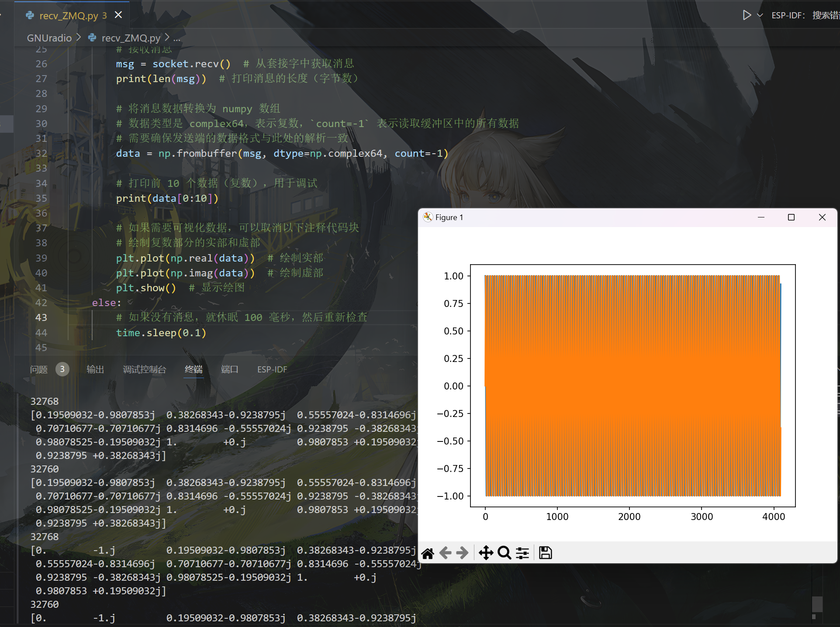
Task: Activate the Pan axes tool
Action: (486, 553)
